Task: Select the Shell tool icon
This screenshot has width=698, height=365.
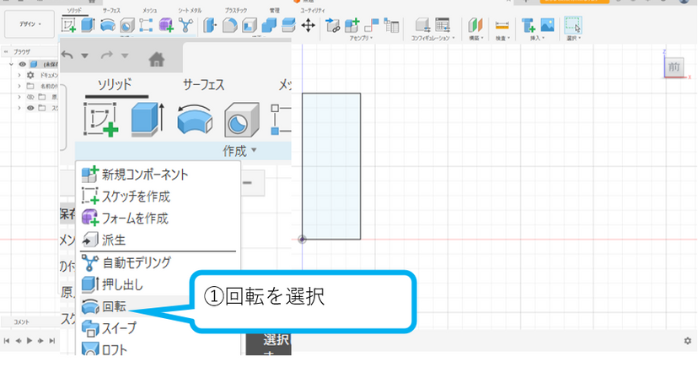Action: 249,25
